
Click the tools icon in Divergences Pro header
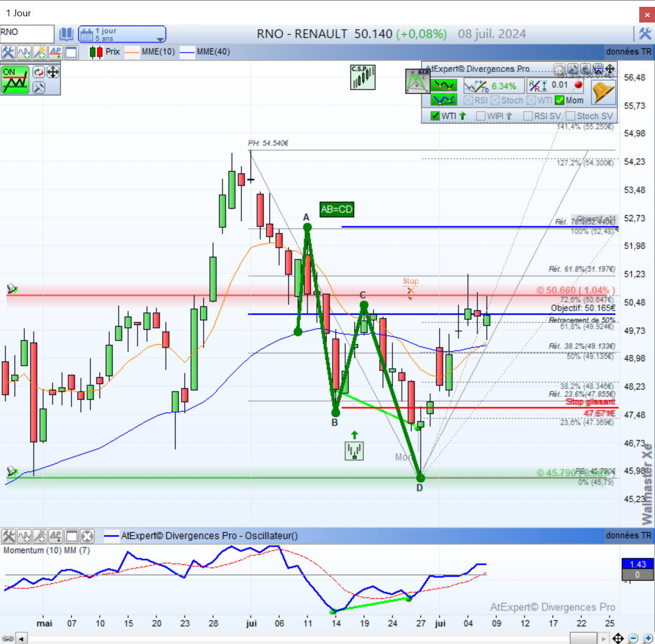(x=572, y=69)
